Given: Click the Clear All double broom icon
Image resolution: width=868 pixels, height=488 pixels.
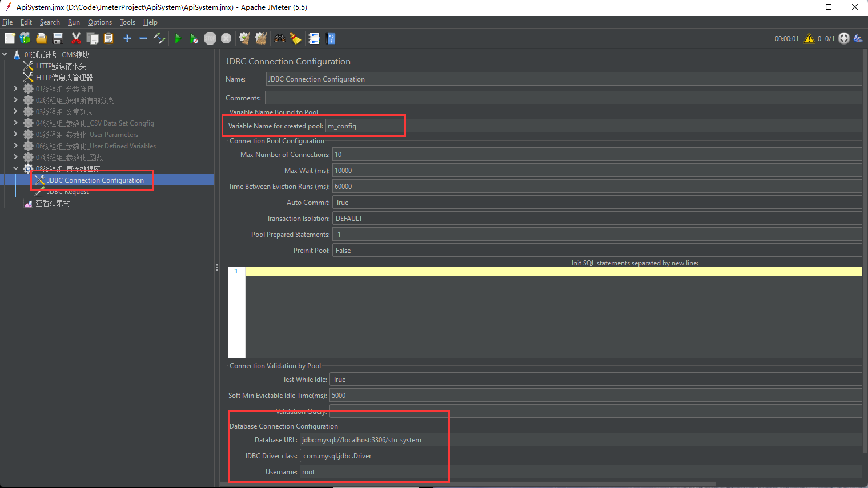Looking at the screenshot, I should [x=261, y=38].
